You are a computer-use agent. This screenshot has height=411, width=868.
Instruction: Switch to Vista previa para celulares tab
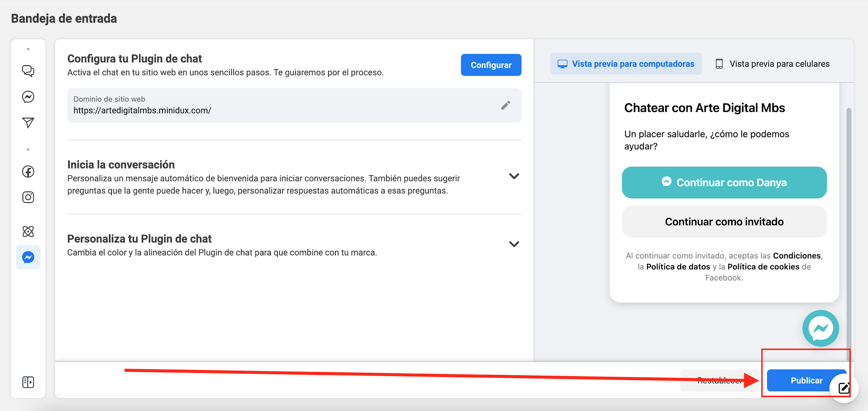pyautogui.click(x=773, y=64)
